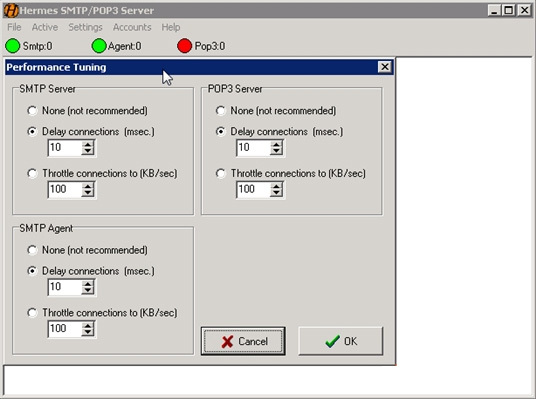Decrease SMTP Server delay value
Viewport: 536px width, 399px height.
click(88, 151)
